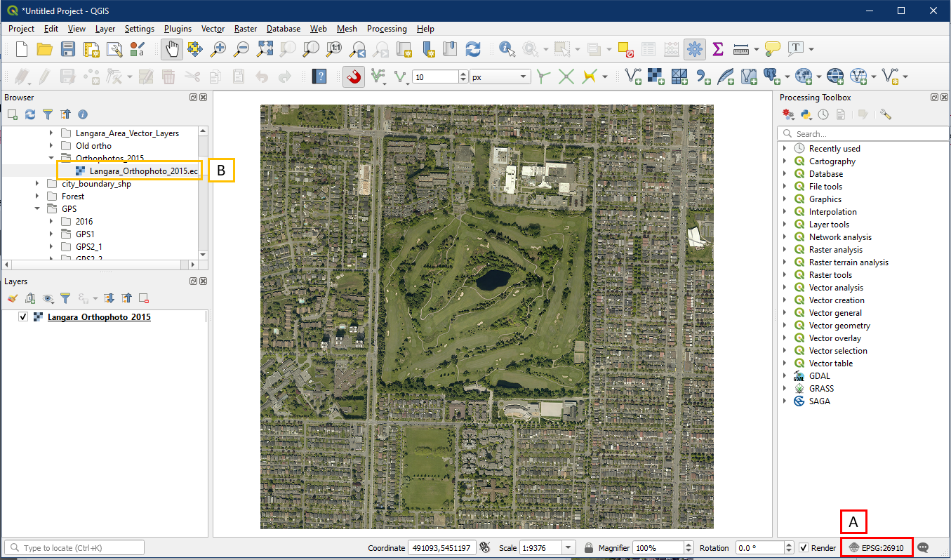Click the Save Project floppy icon

point(67,49)
